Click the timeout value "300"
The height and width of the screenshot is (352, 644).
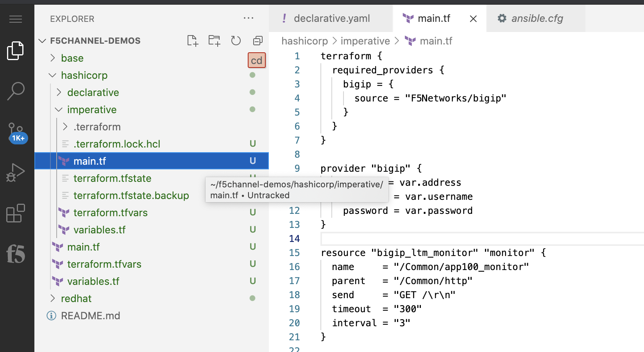click(408, 309)
